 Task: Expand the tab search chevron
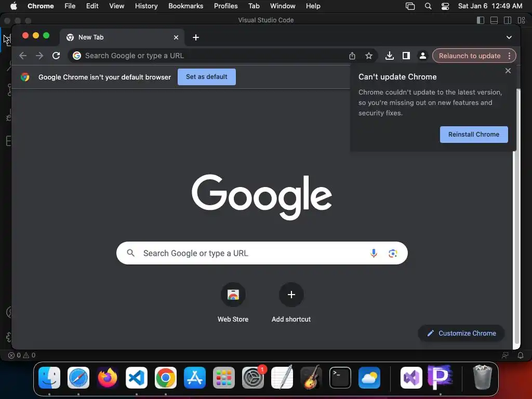tap(509, 37)
